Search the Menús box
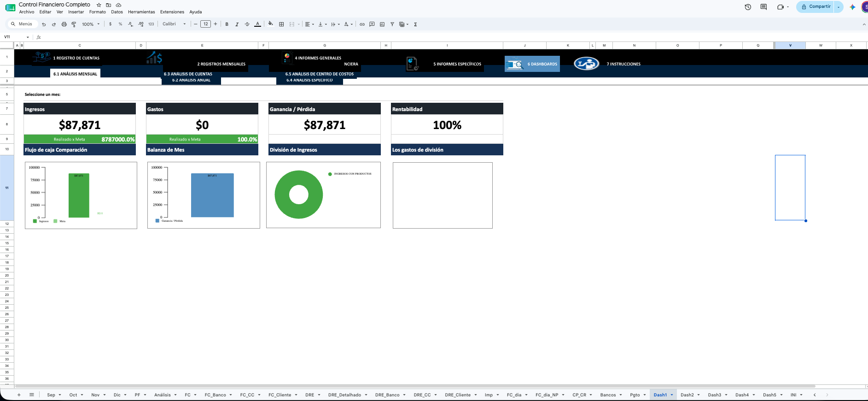The width and height of the screenshot is (868, 401). [x=22, y=24]
